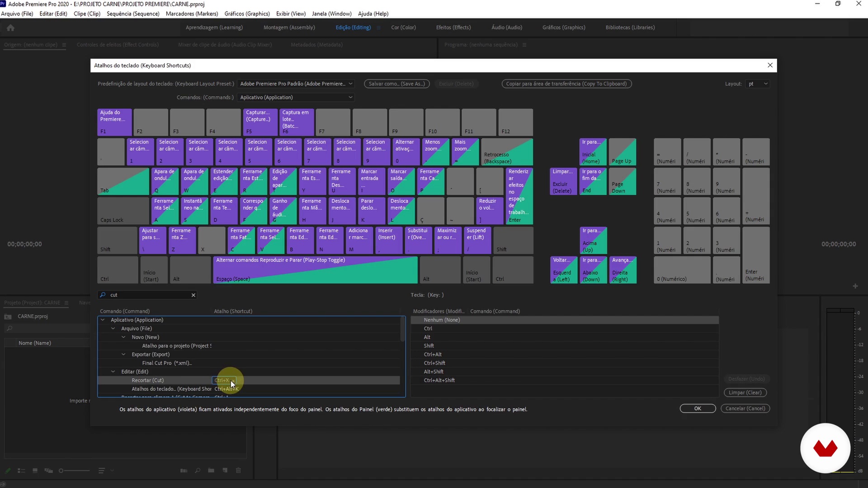The height and width of the screenshot is (488, 868).
Task: Open the Commands Application dropdown
Action: click(296, 97)
